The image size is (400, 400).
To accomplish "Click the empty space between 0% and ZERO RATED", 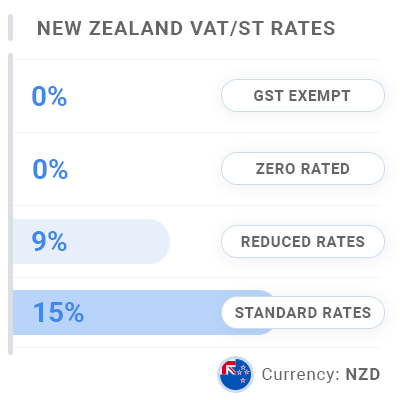I will click(x=143, y=169).
